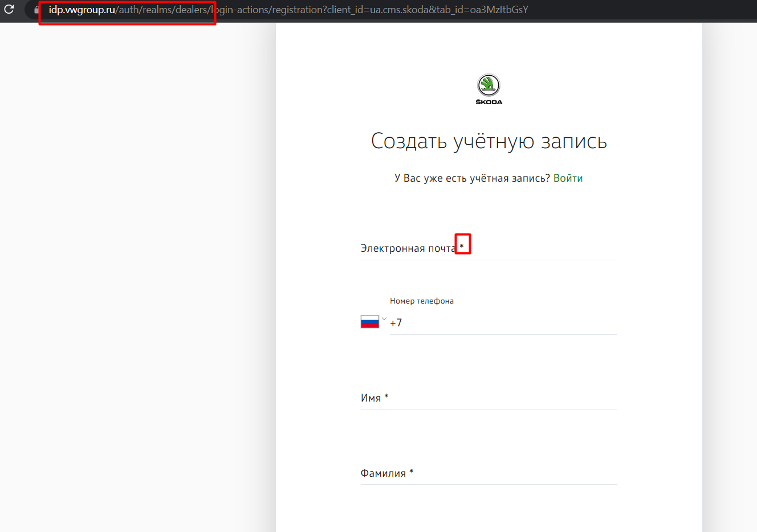Image resolution: width=757 pixels, height=532 pixels.
Task: Click the heading Создать учётную запись
Action: (489, 141)
